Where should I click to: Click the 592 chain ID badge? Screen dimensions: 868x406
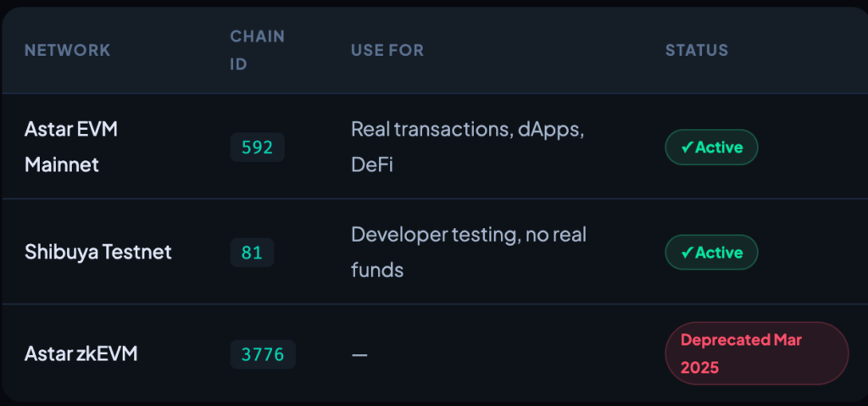(257, 147)
